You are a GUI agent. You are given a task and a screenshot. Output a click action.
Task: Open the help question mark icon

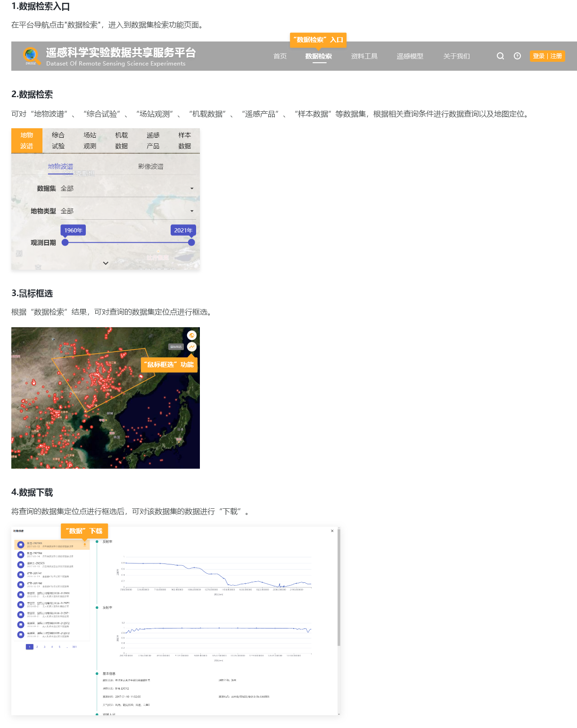click(517, 56)
